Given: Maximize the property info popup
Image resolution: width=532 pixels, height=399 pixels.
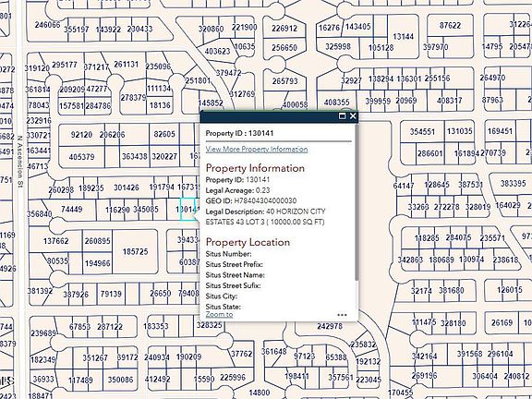Looking at the screenshot, I should pos(343,116).
